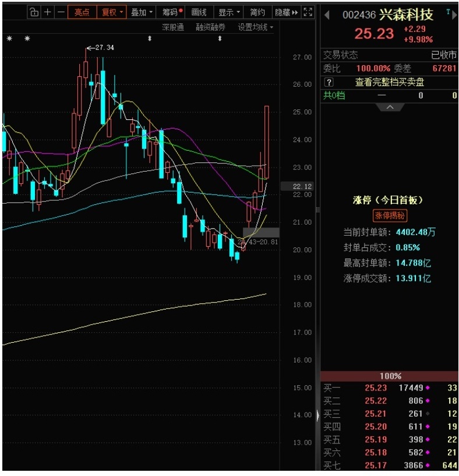
Task: Open the 设置均线 moving average dropdown
Action: click(x=255, y=27)
